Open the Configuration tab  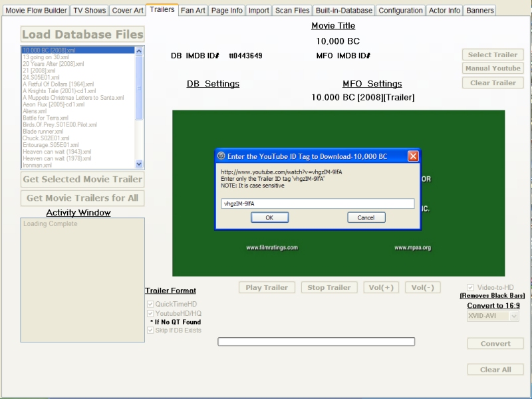point(401,11)
